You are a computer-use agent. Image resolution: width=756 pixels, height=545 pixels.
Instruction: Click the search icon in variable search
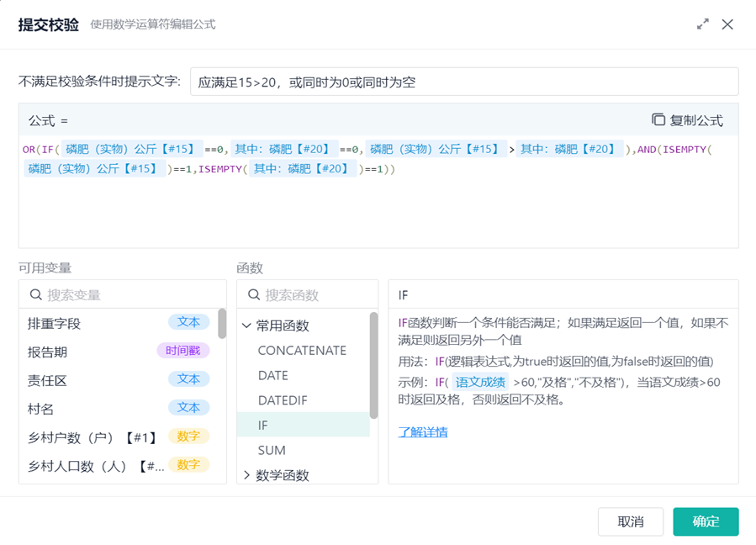click(36, 295)
